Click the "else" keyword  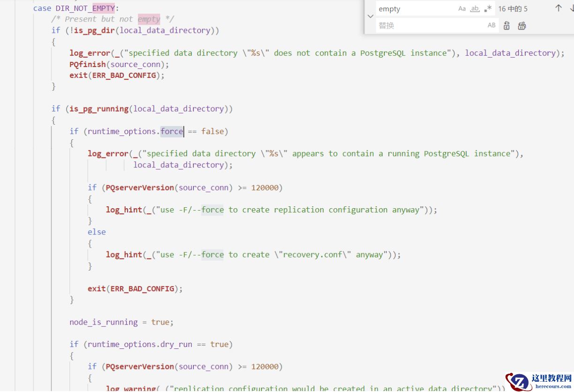click(x=97, y=232)
